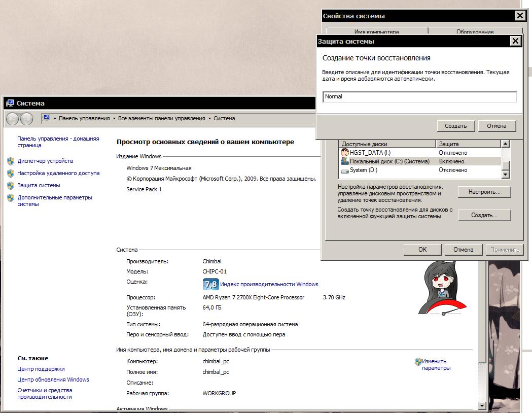
Task: Click shield icon beside Защита системы
Action: tap(11, 186)
